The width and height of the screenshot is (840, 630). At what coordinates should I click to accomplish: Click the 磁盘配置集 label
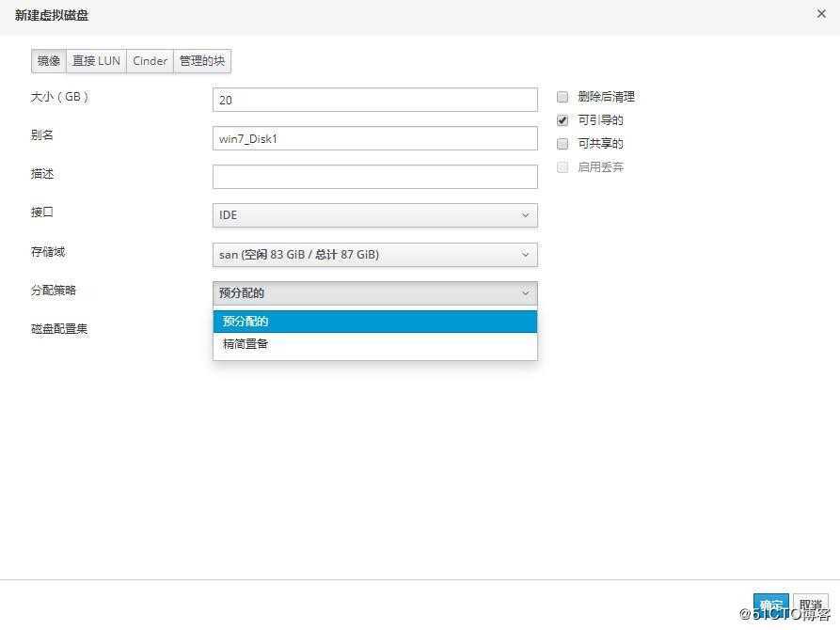tap(59, 329)
